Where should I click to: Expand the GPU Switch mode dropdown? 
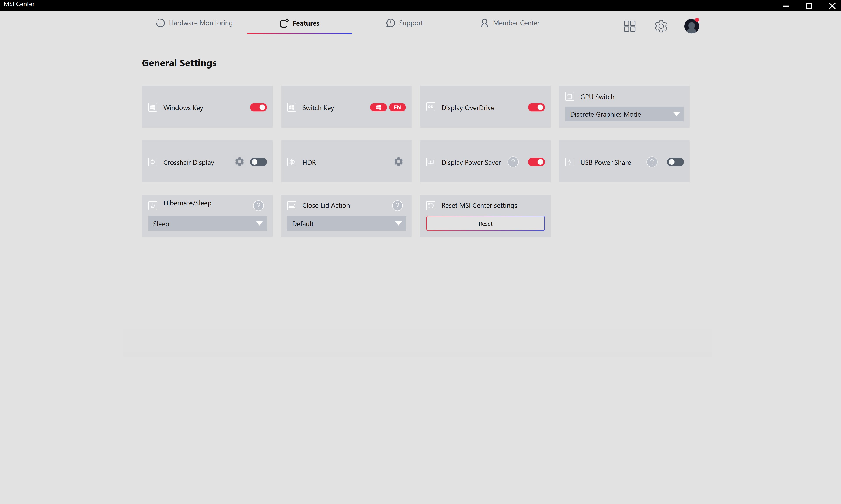tap(624, 114)
